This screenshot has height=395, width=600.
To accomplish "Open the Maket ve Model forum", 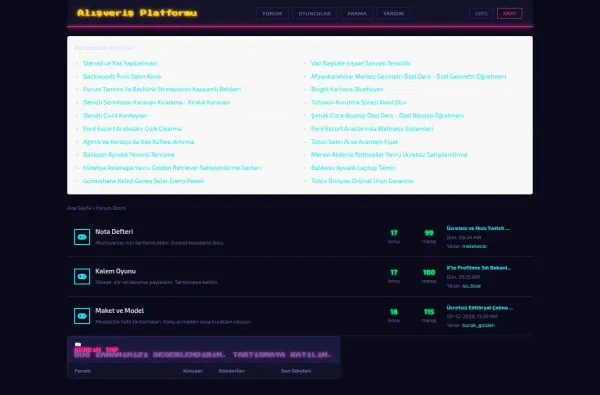I will point(119,310).
